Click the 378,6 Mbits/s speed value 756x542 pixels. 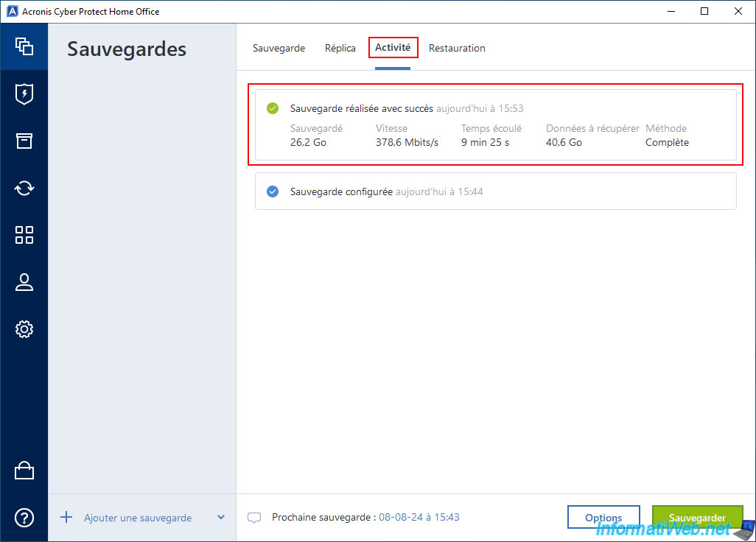coord(407,143)
